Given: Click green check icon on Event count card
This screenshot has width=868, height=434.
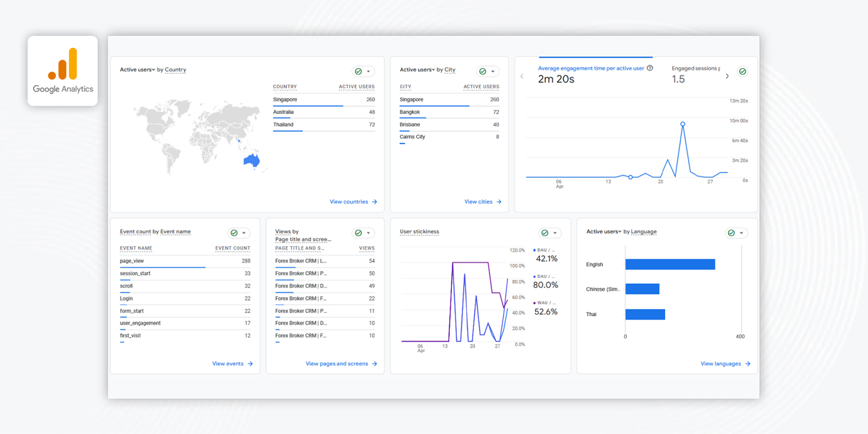Looking at the screenshot, I should (234, 233).
